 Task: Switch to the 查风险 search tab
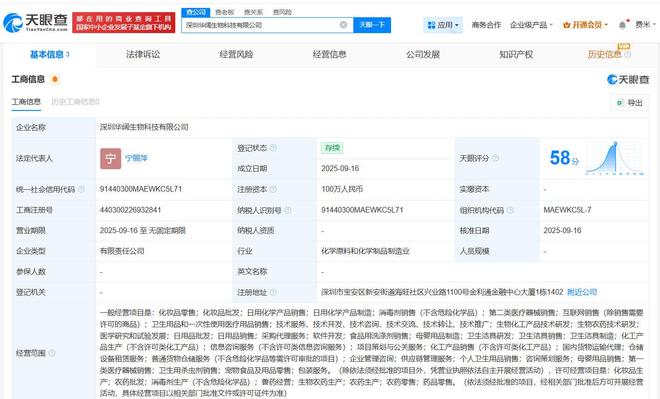coord(282,12)
